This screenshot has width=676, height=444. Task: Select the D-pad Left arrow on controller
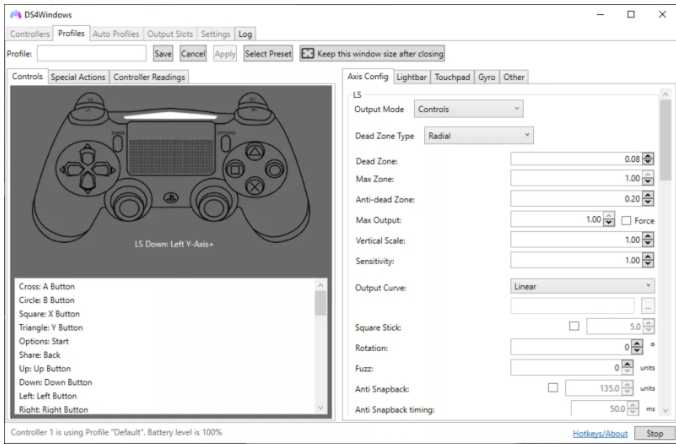tap(72, 169)
